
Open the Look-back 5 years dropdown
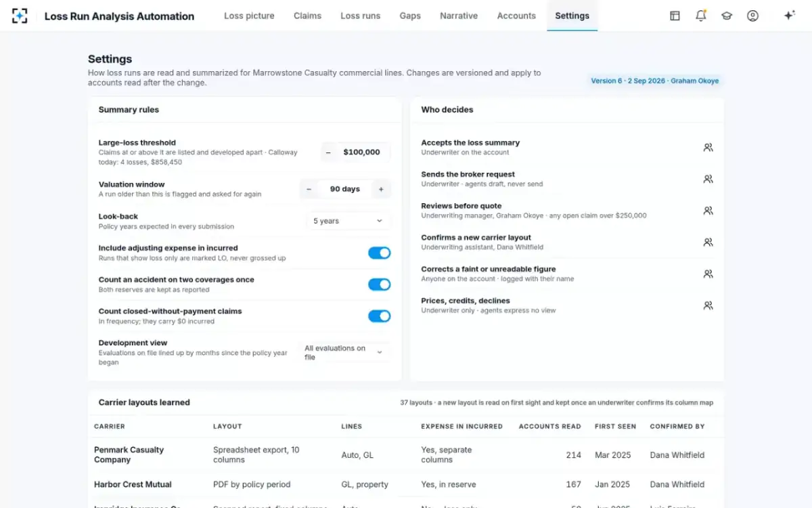point(348,221)
